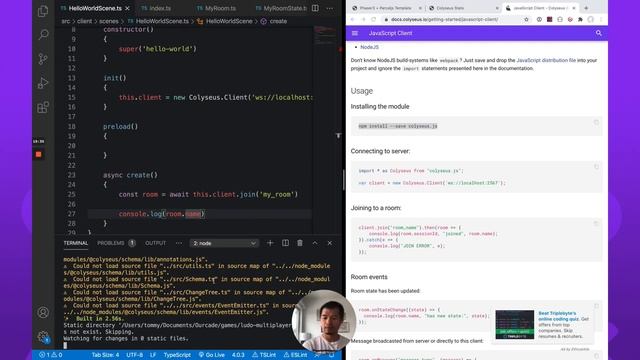Copy the Connecting to server code block
640x360 pixels.
[596, 167]
